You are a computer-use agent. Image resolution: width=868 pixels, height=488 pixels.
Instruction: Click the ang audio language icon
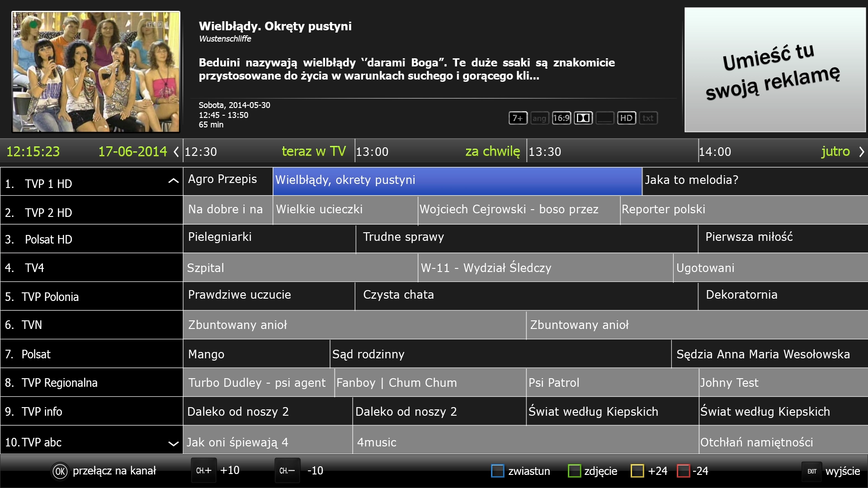pyautogui.click(x=539, y=118)
